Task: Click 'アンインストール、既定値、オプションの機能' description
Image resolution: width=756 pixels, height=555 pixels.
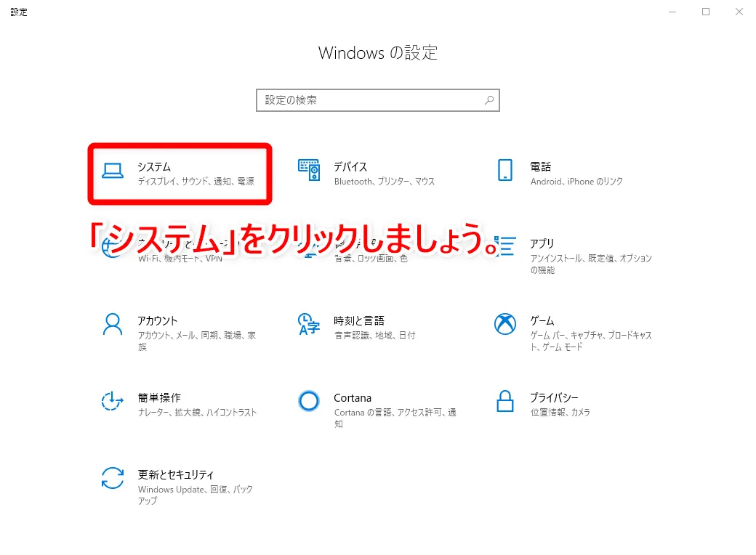Action: tap(591, 264)
